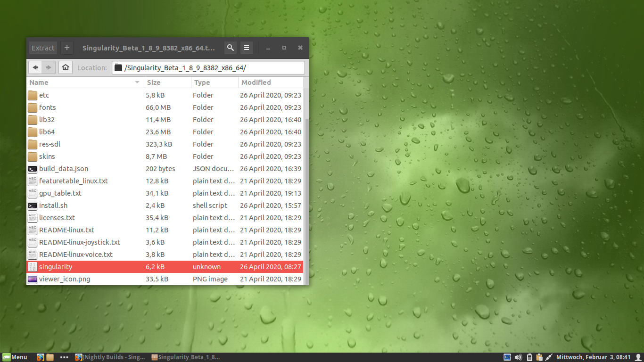Image resolution: width=644 pixels, height=362 pixels.
Task: Go forward with the right arrow
Action: point(49,68)
